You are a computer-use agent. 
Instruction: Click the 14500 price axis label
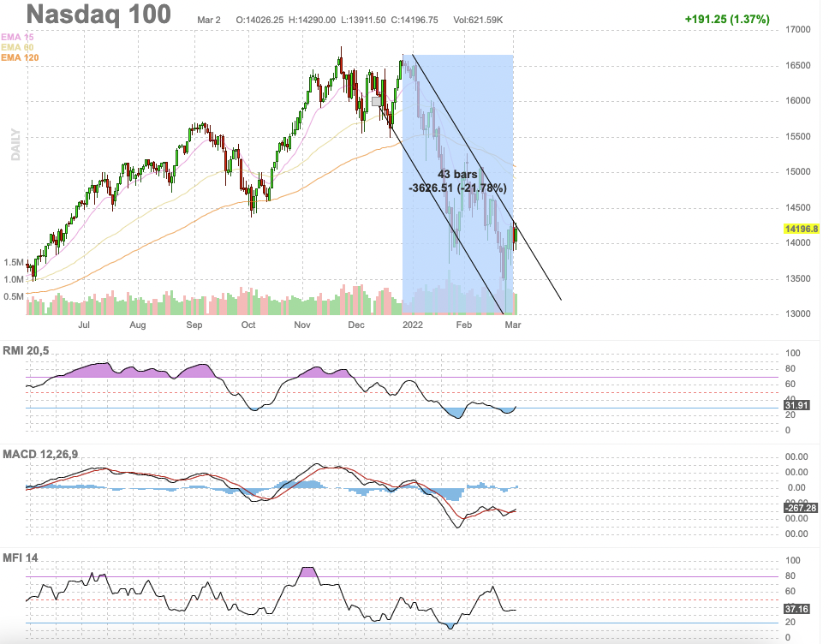click(798, 208)
